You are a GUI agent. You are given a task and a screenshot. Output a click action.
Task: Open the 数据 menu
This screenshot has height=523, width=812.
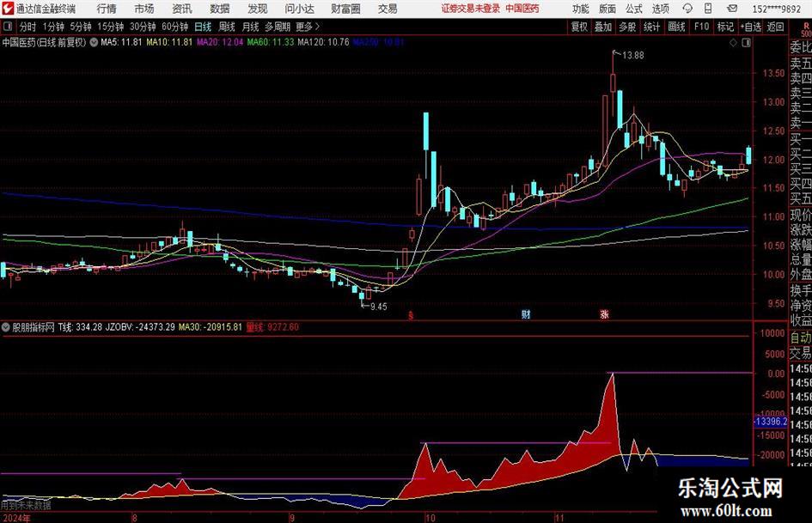coord(220,9)
